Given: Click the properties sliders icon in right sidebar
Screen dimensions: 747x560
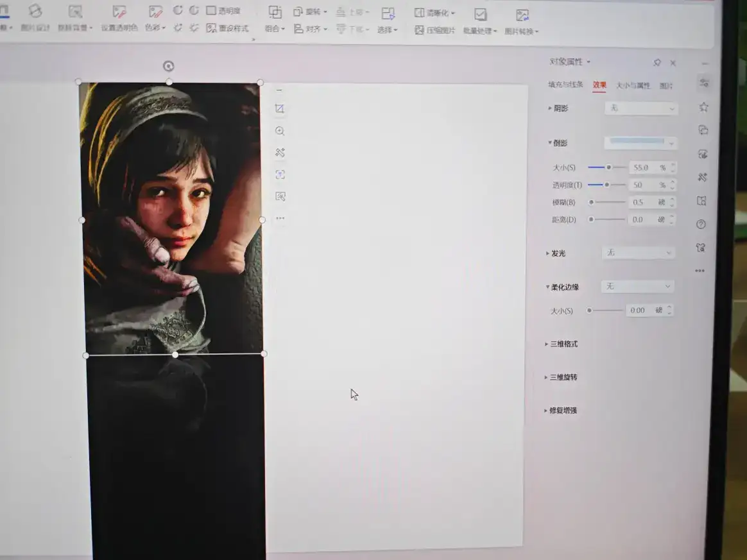Looking at the screenshot, I should coord(704,83).
